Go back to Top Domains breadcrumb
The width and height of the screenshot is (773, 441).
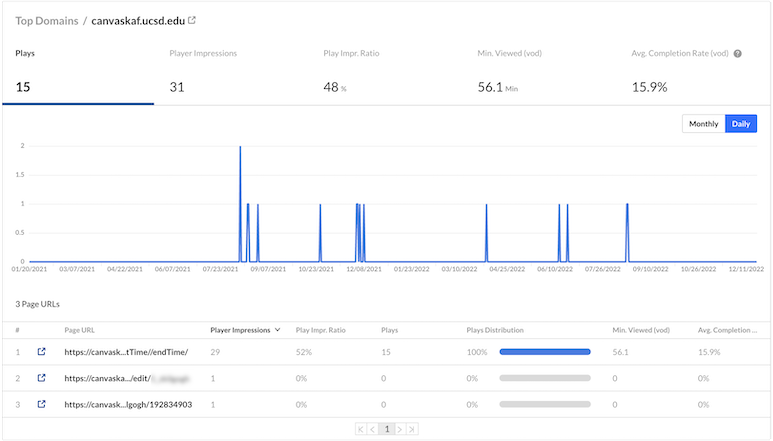[47, 21]
